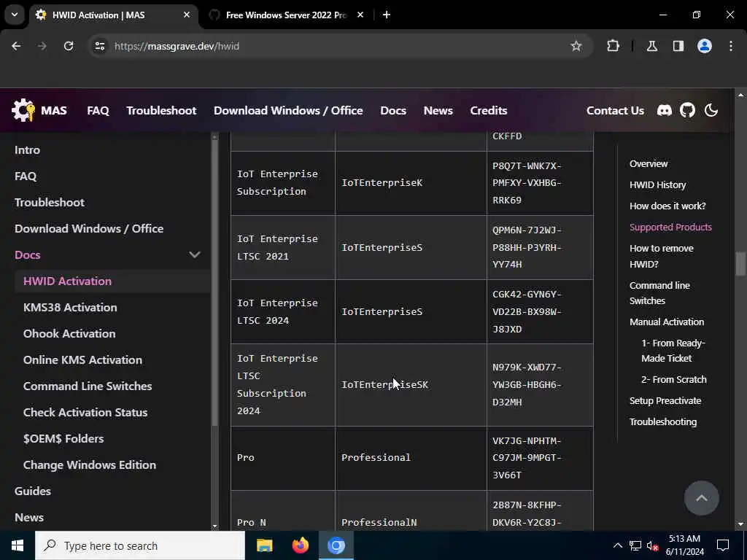Open Change Windows Edition sidebar page
Image resolution: width=747 pixels, height=560 pixels.
pos(90,464)
